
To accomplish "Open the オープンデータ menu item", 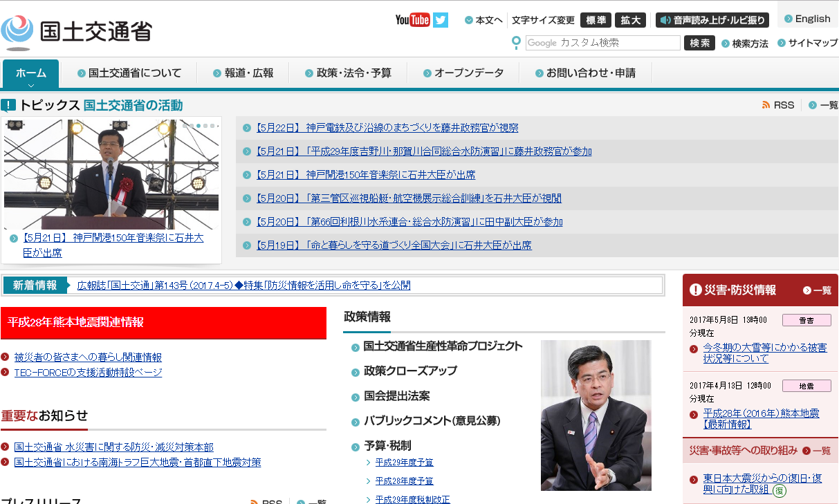I will click(468, 73).
